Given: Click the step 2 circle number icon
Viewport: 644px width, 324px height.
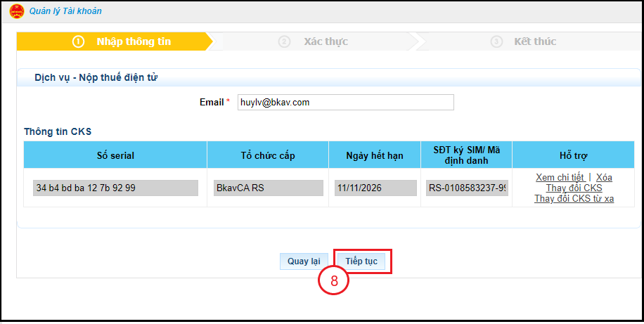Looking at the screenshot, I should point(284,41).
